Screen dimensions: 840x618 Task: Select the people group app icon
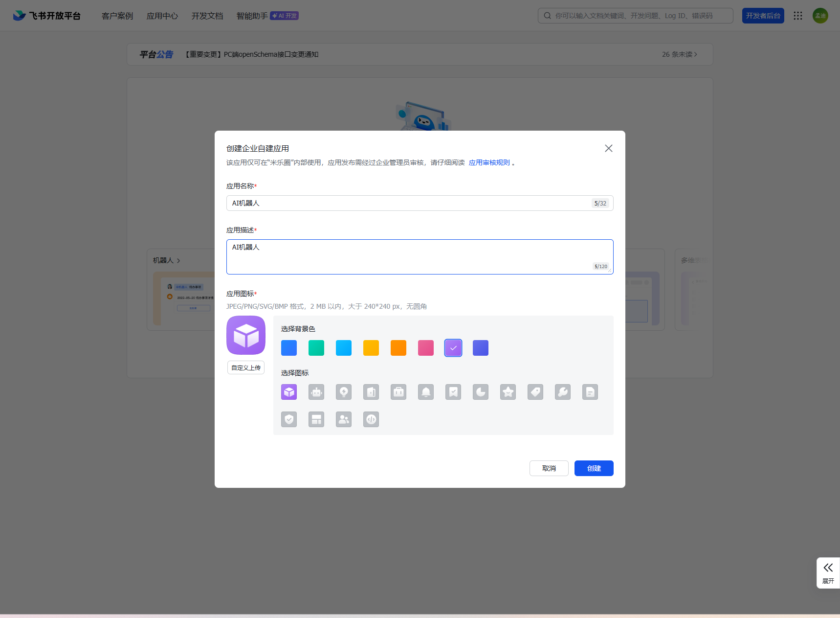[344, 419]
